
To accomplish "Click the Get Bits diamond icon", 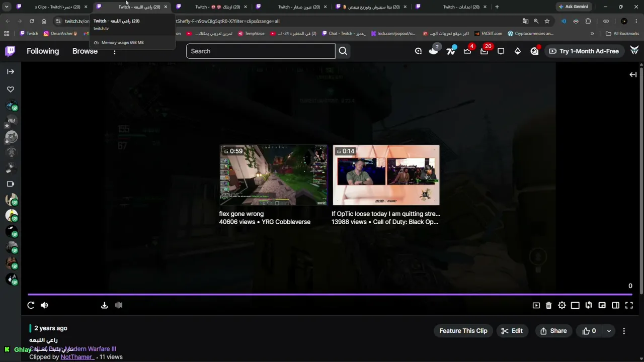I will click(x=518, y=51).
